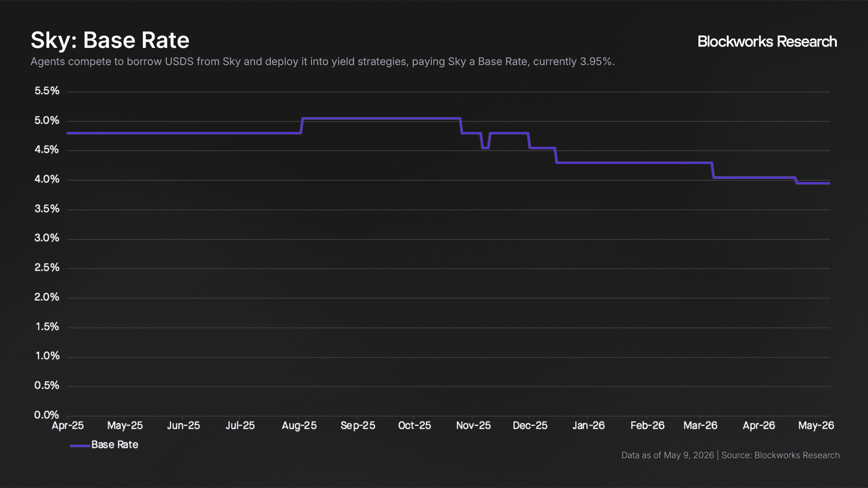The height and width of the screenshot is (488, 868).
Task: Click the 0.0% y-axis label
Action: click(x=47, y=415)
